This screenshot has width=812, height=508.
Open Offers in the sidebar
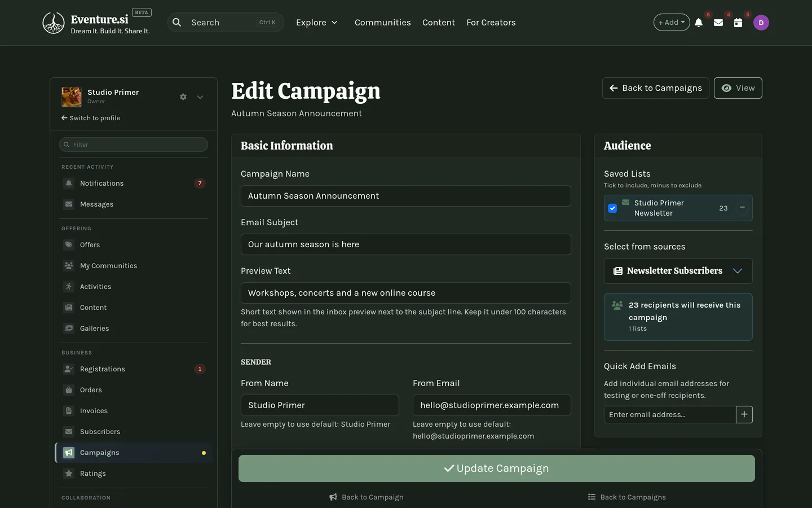(134, 245)
